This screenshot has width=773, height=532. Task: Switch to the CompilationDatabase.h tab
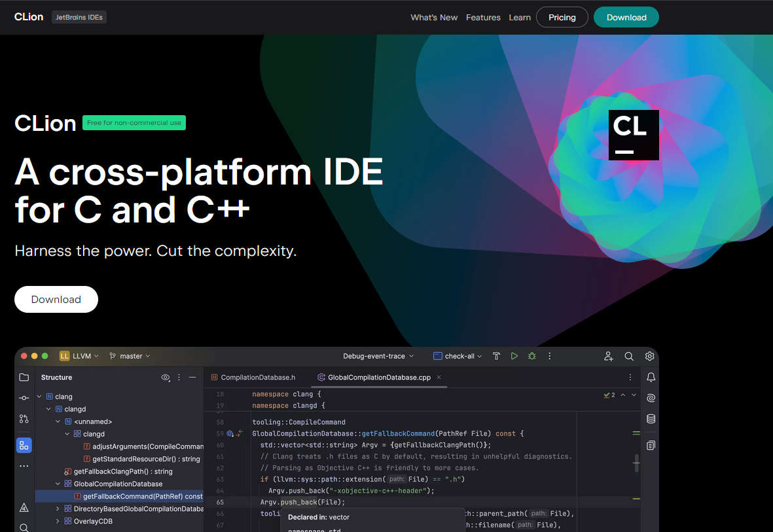point(253,377)
